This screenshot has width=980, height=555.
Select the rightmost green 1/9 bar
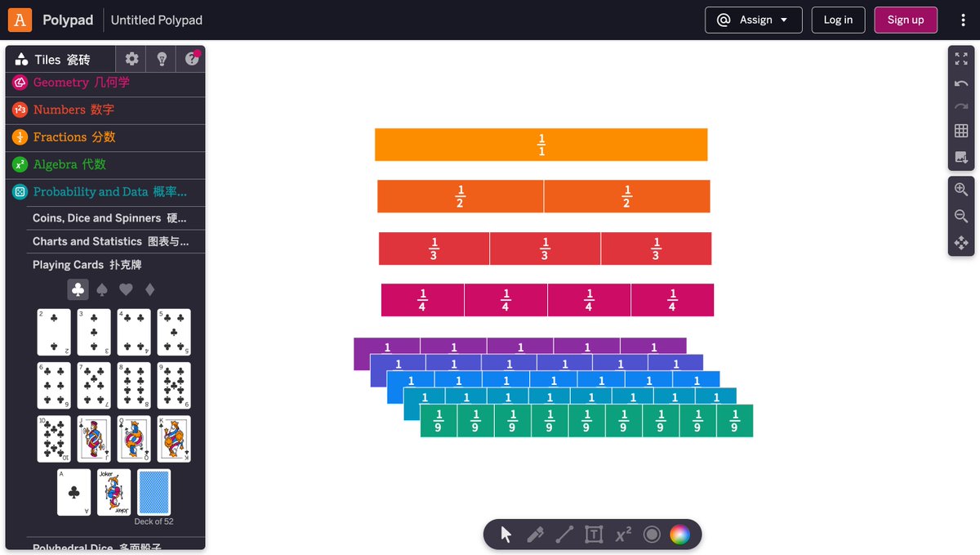(x=734, y=421)
